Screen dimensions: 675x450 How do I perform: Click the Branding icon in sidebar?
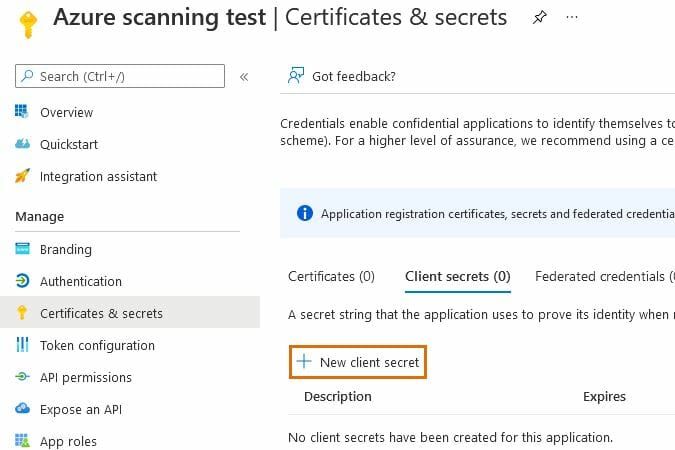(x=22, y=249)
